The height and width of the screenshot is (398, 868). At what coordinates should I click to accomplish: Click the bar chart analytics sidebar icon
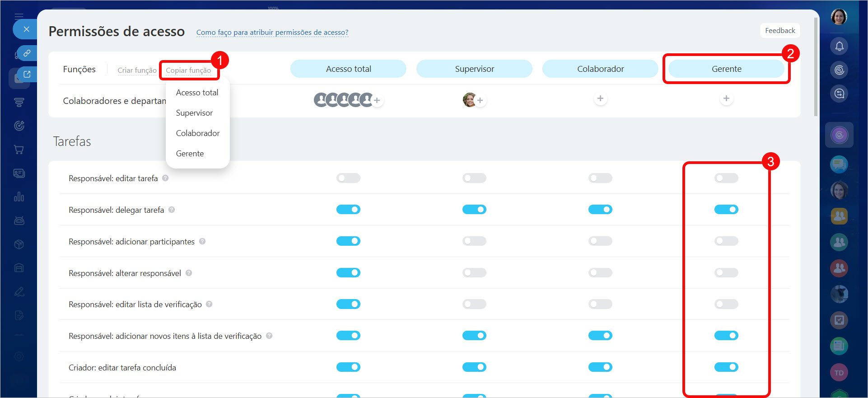(19, 197)
